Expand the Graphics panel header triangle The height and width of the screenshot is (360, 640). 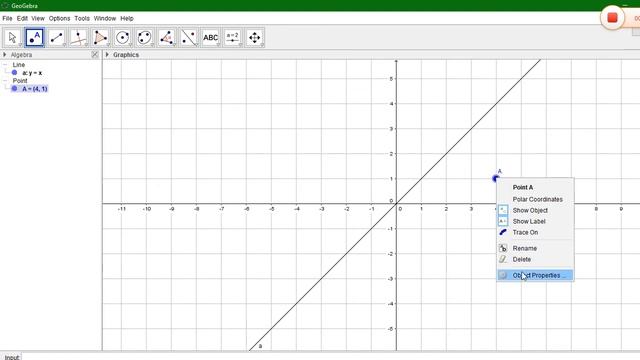click(107, 54)
